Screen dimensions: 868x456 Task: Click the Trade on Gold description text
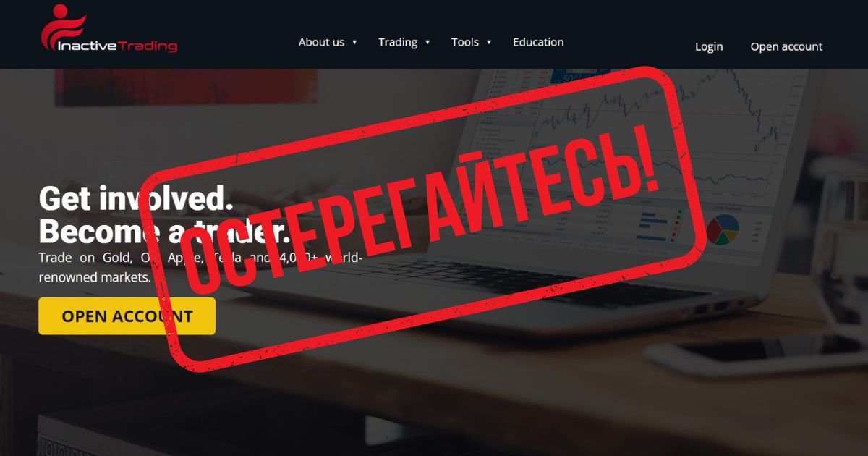[200, 267]
